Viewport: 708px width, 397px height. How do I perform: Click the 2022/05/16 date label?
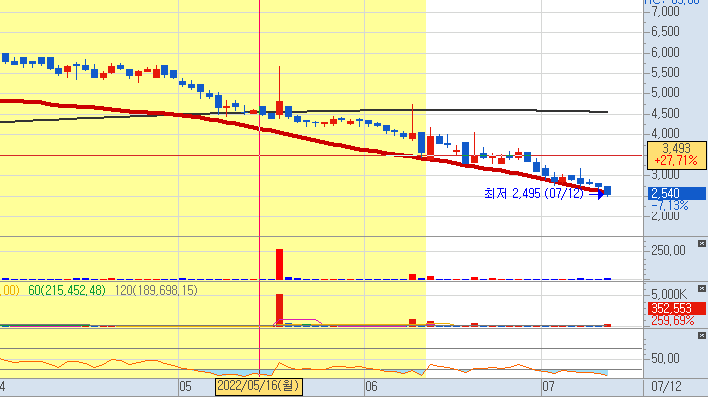tap(259, 386)
